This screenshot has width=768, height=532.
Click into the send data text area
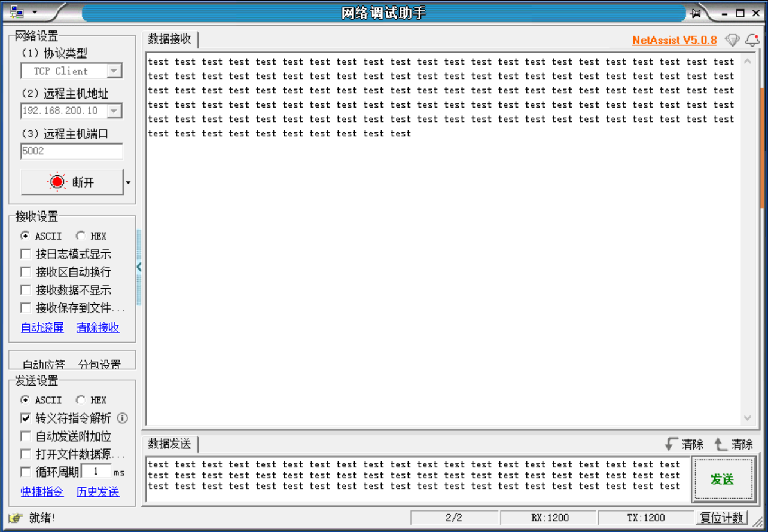pyautogui.click(x=417, y=479)
